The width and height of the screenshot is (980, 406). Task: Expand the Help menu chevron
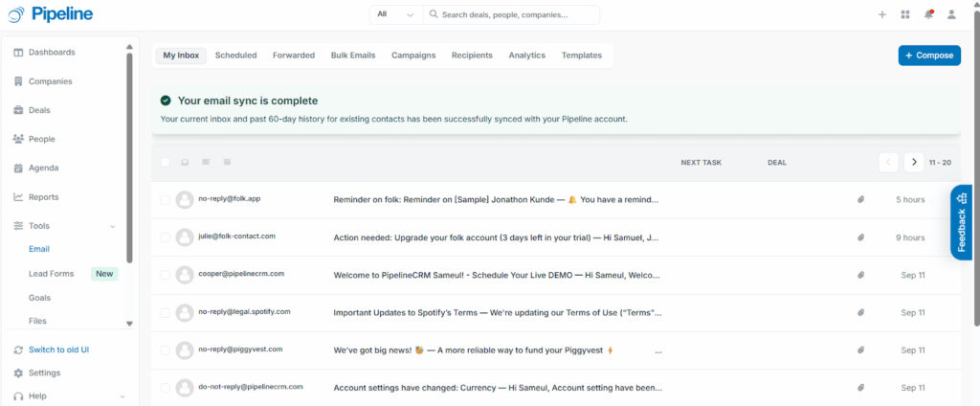click(122, 396)
